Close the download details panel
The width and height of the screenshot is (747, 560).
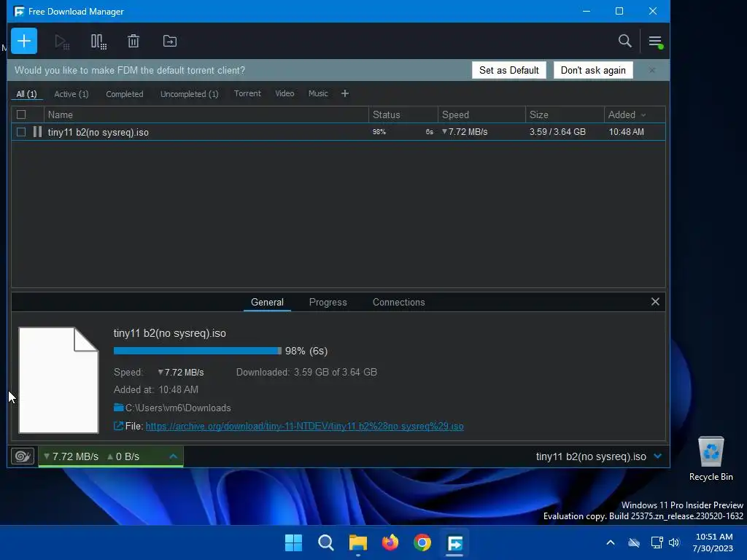[655, 301]
